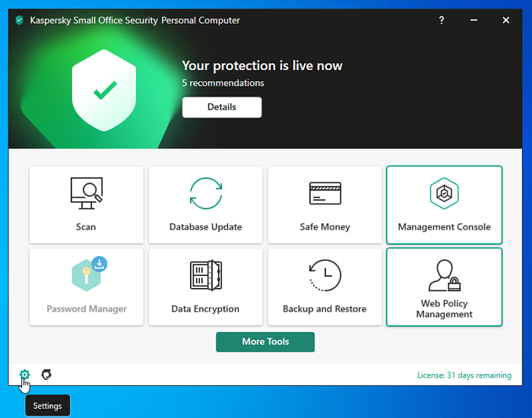
Task: Click the 'Your protection is live now' heading
Action: pyautogui.click(x=262, y=65)
